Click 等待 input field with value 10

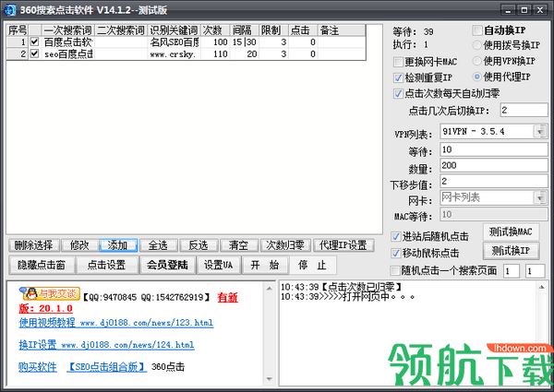tap(494, 149)
